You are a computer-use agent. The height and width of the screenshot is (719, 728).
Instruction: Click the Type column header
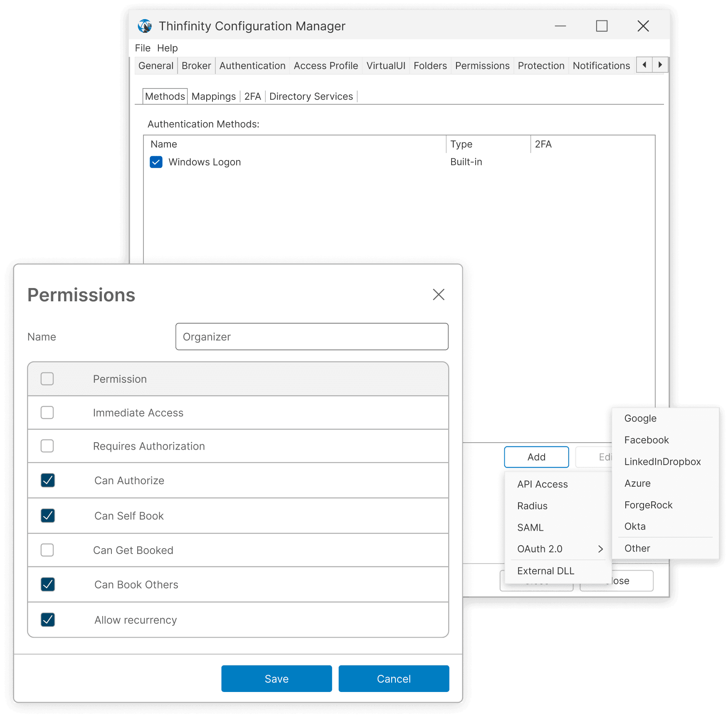click(488, 144)
